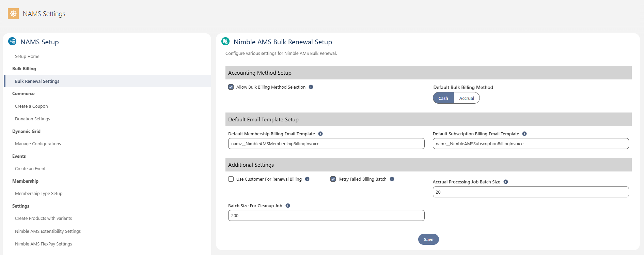The image size is (644, 255).
Task: Click the 'Configure various settings' description text
Action: [x=281, y=53]
